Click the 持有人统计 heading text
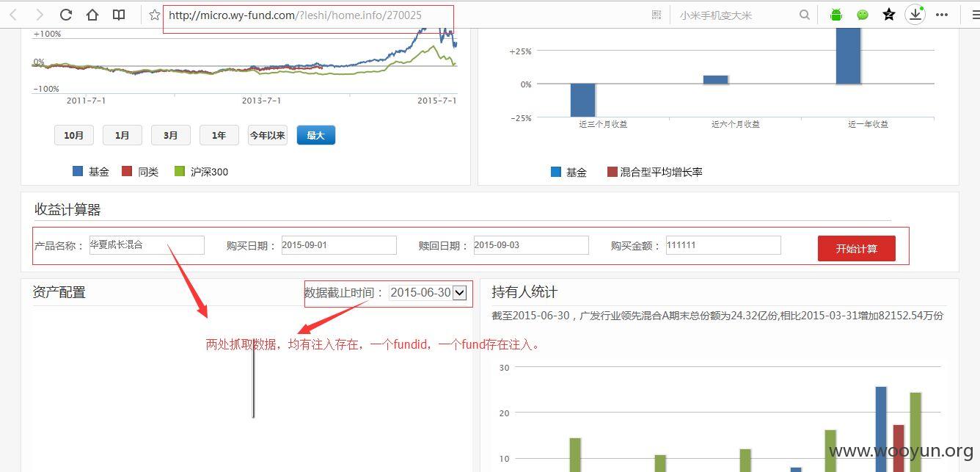 (524, 292)
